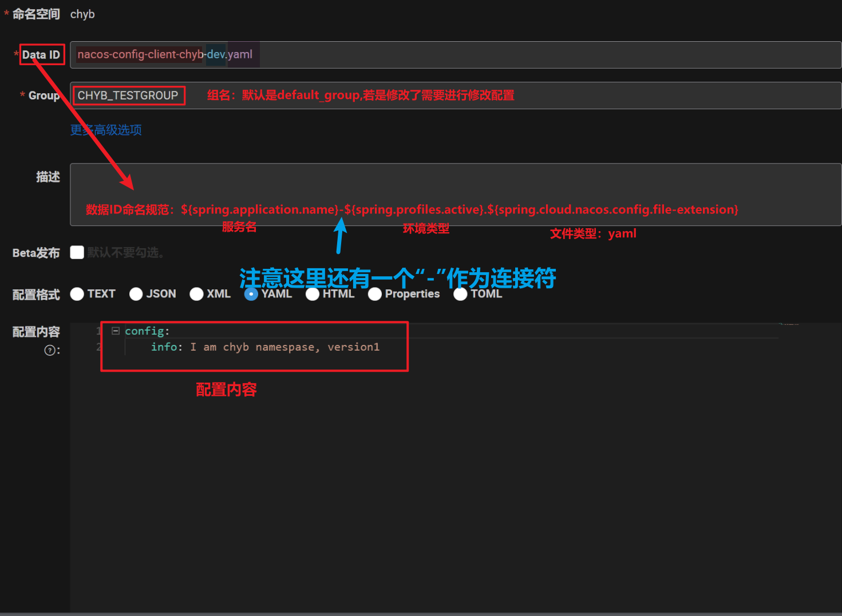Select the XML format radio button
842x616 pixels.
pyautogui.click(x=196, y=294)
